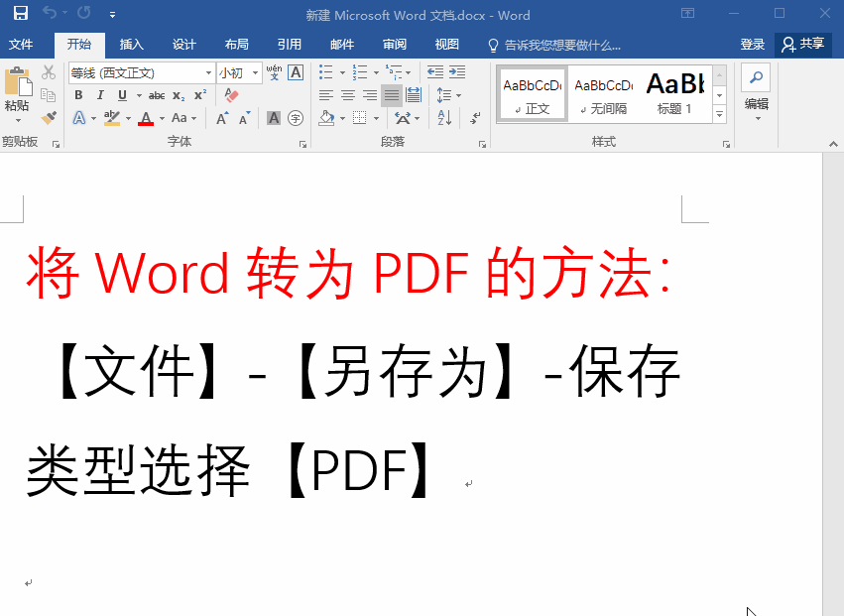Click the Borders icon

click(x=359, y=118)
